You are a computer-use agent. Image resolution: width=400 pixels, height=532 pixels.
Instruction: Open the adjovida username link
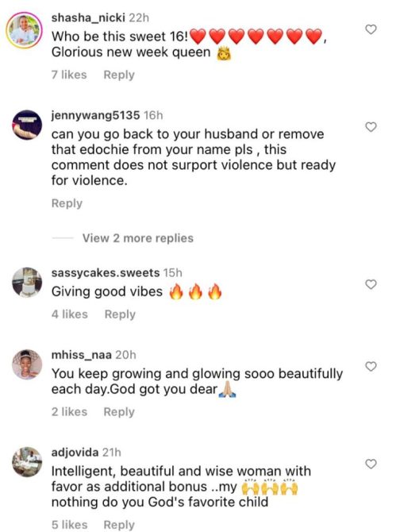pyautogui.click(x=75, y=453)
